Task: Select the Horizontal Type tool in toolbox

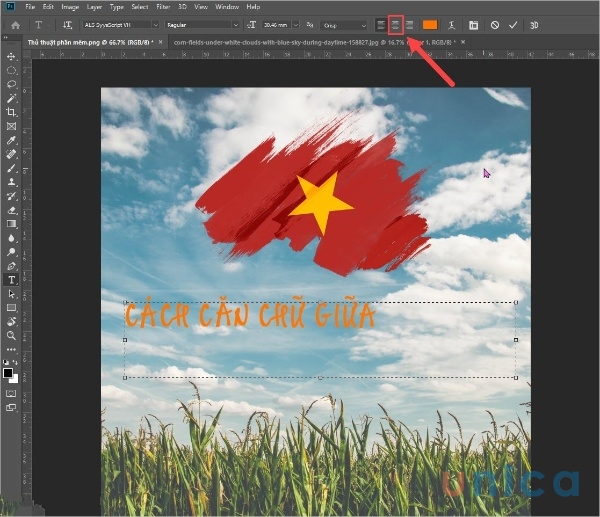Action: pyautogui.click(x=11, y=280)
